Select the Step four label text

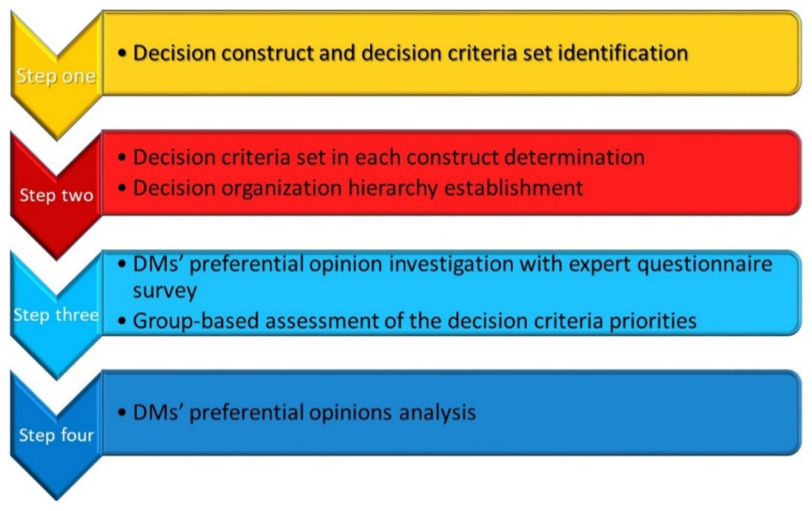[56, 435]
